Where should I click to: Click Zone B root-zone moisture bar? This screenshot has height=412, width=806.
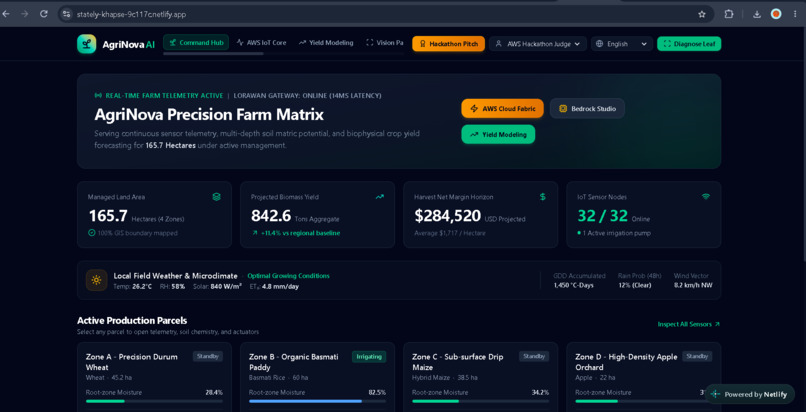tap(317, 401)
